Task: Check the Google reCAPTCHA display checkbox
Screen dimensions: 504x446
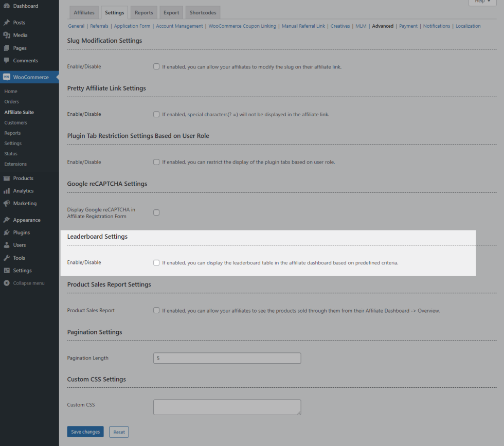Action: [x=156, y=212]
